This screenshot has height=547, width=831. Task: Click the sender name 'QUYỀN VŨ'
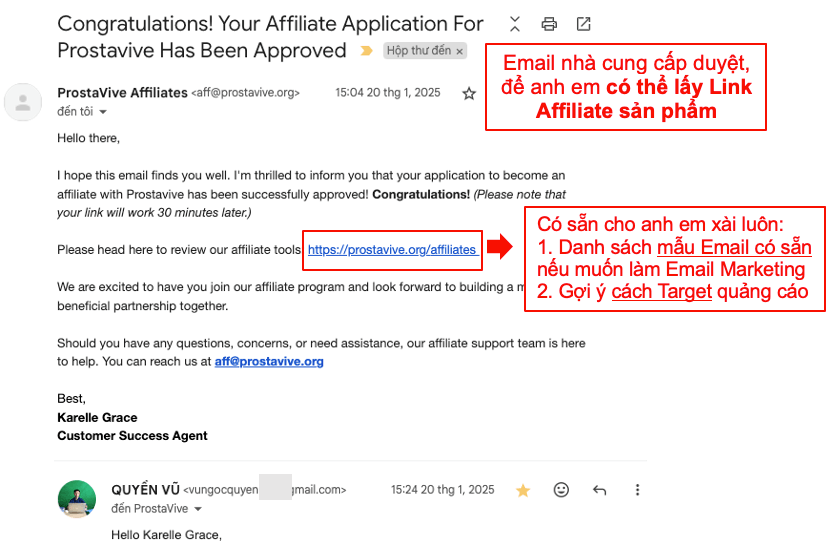pyautogui.click(x=146, y=490)
